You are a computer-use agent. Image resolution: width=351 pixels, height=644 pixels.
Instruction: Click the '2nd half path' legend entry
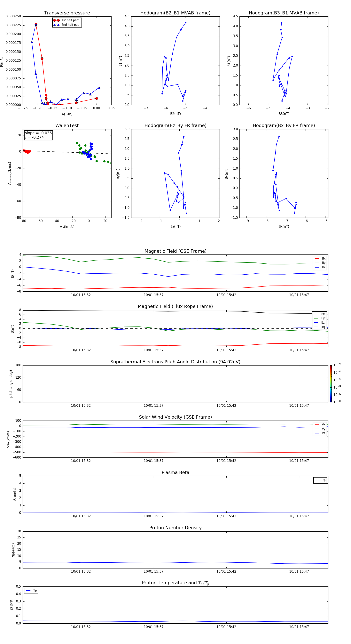coord(67,25)
